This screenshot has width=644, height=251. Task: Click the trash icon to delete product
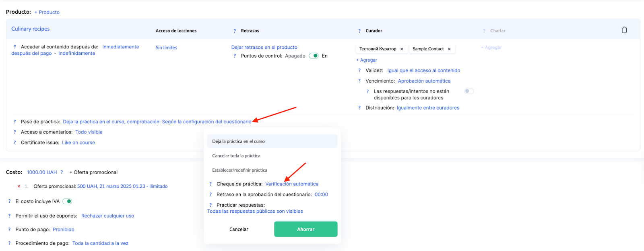tap(624, 30)
